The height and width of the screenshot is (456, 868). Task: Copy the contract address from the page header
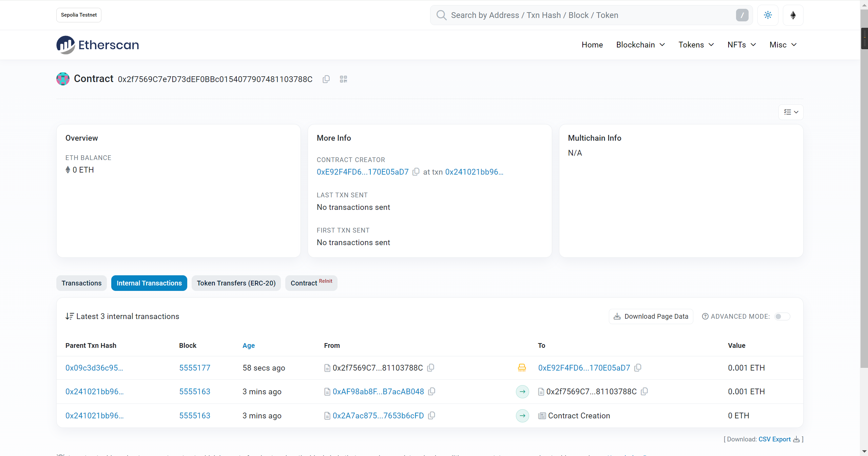tap(326, 79)
